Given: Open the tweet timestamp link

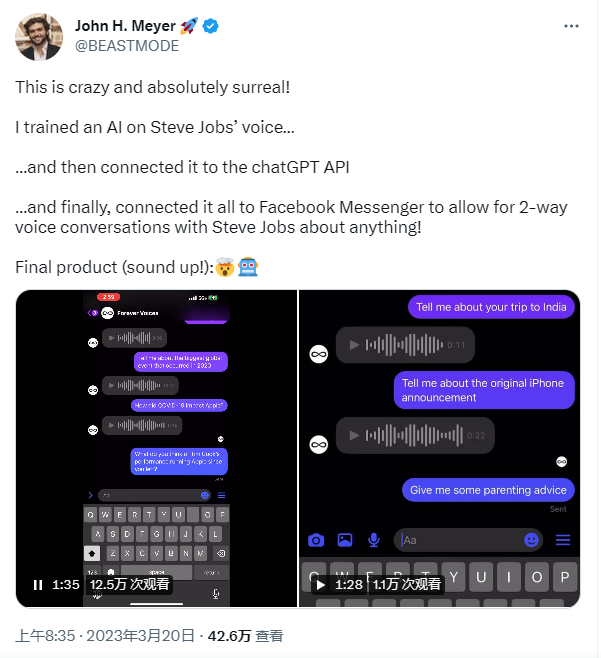Looking at the screenshot, I should [103, 635].
